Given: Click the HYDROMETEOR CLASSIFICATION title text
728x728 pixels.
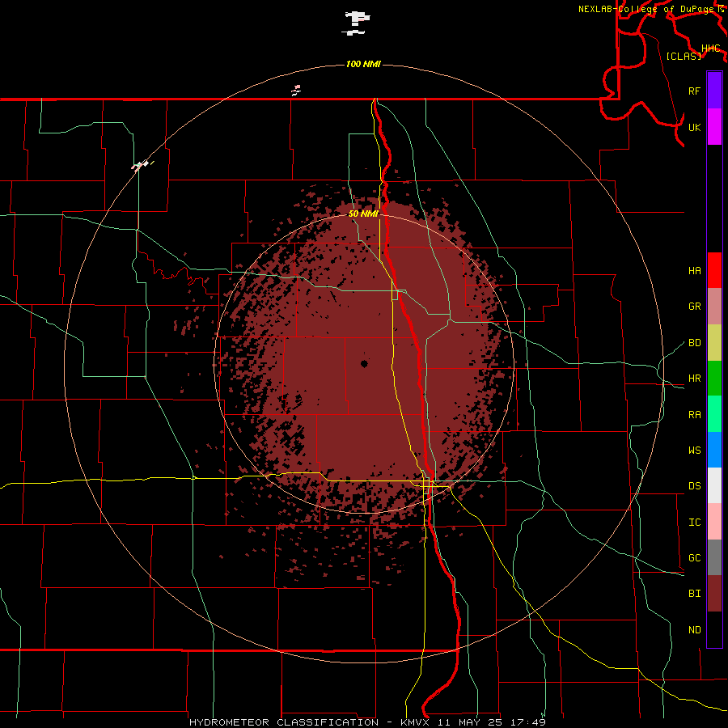Looking at the screenshot, I should pos(284,722).
